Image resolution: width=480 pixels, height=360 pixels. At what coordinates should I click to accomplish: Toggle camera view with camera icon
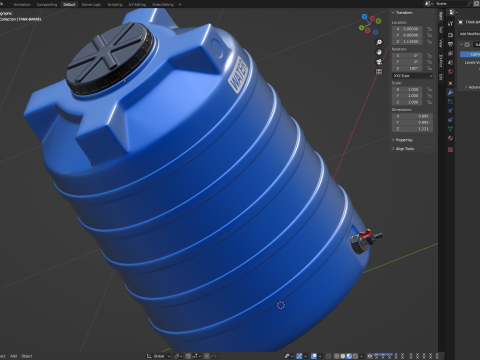379,62
